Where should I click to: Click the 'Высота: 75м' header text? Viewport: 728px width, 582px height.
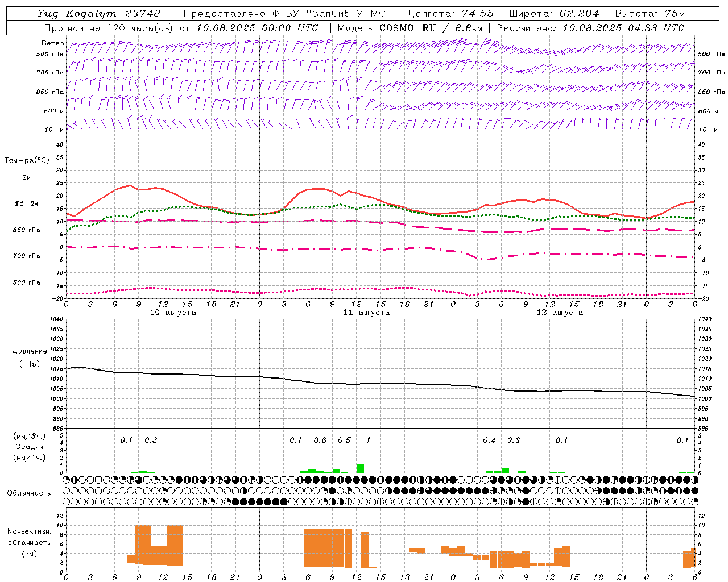tap(650, 14)
